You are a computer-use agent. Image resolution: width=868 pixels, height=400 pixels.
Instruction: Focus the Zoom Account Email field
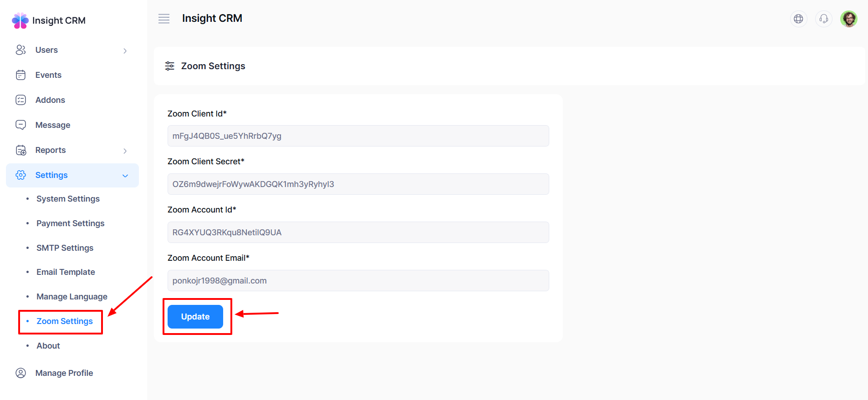[358, 281]
